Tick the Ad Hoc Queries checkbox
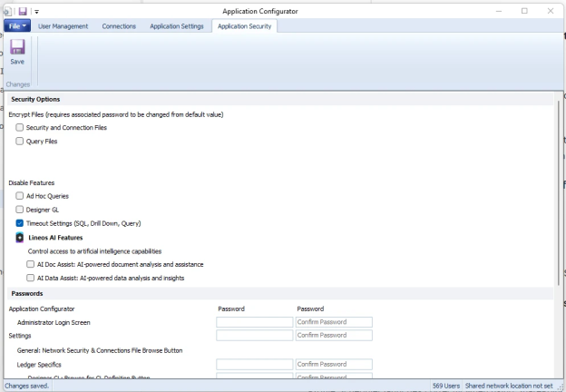 tap(20, 196)
